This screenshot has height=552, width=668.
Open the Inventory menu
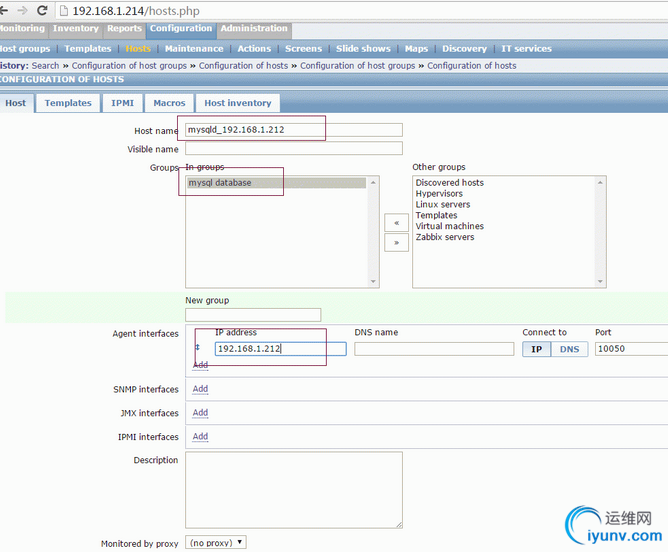pyautogui.click(x=75, y=29)
